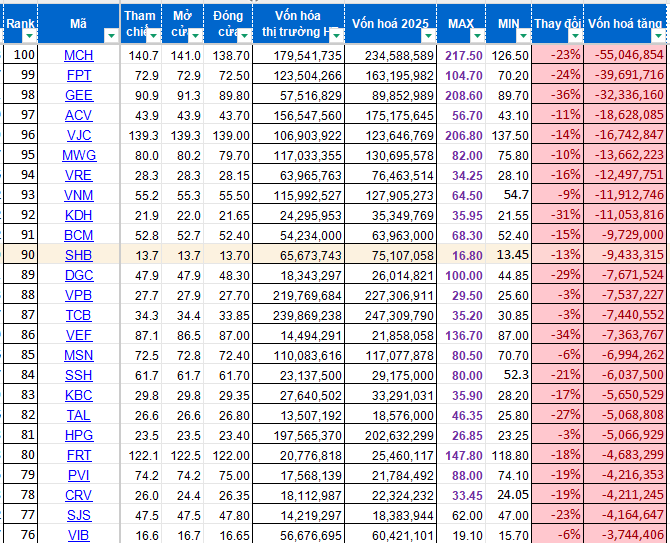Select the GEE change cell showing -36%

click(558, 95)
